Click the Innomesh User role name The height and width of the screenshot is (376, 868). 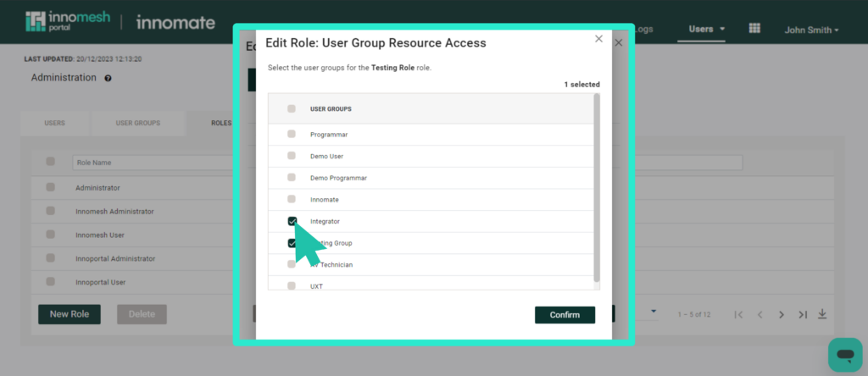[100, 235]
